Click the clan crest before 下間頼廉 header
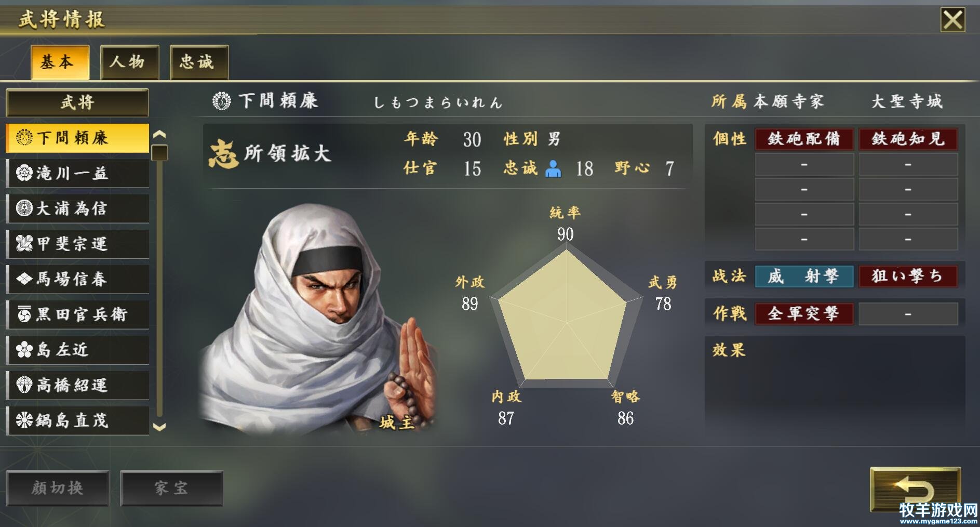This screenshot has width=980, height=527. pos(222,100)
